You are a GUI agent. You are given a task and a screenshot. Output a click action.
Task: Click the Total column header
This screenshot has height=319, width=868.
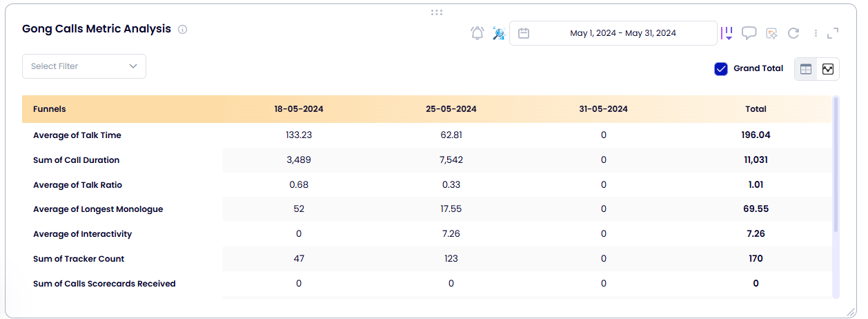pyautogui.click(x=756, y=109)
